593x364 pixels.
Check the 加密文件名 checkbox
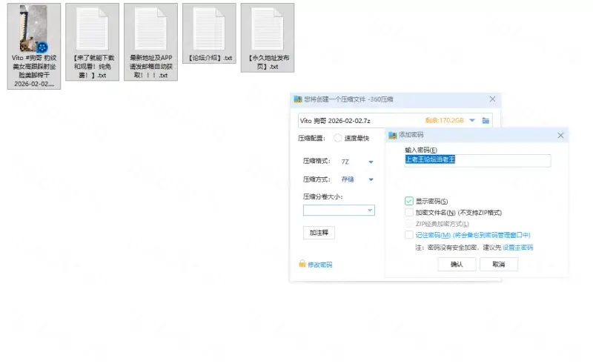(x=409, y=212)
